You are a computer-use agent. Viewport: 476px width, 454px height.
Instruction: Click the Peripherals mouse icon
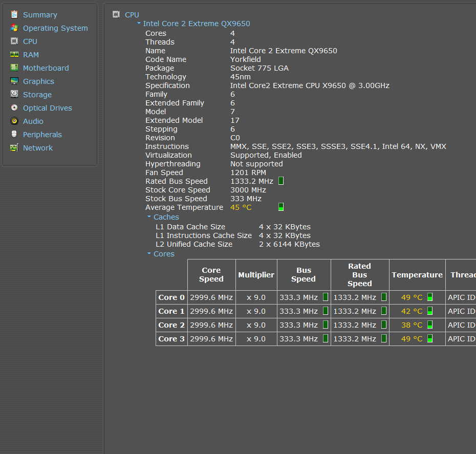14,134
